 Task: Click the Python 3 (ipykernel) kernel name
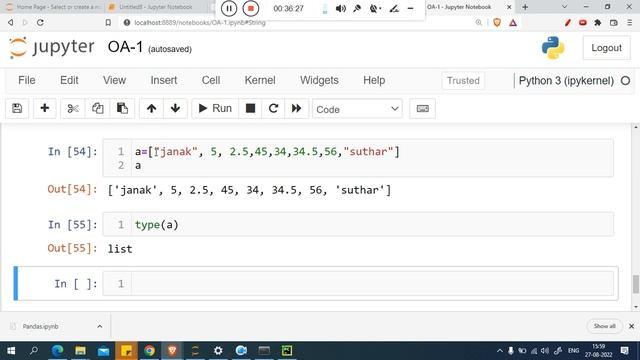coord(566,81)
